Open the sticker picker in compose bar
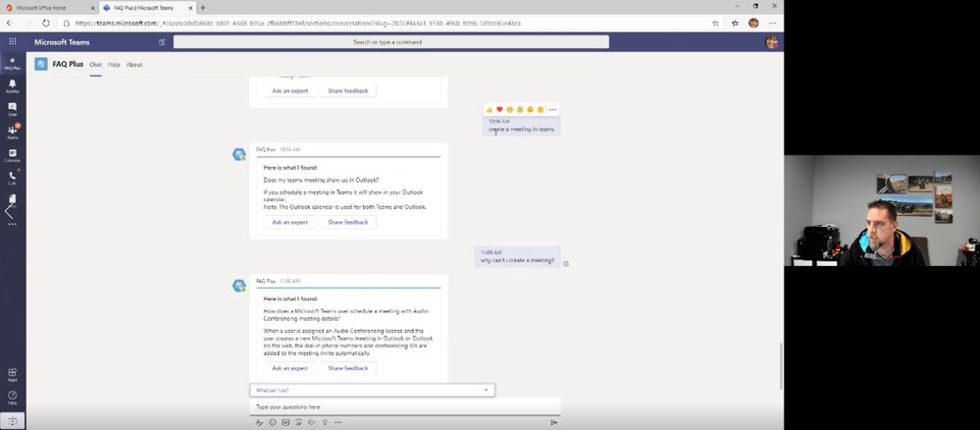The width and height of the screenshot is (980, 430). coord(299,422)
